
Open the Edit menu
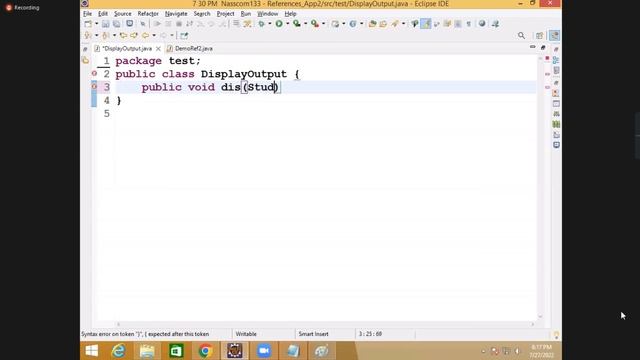(x=103, y=13)
